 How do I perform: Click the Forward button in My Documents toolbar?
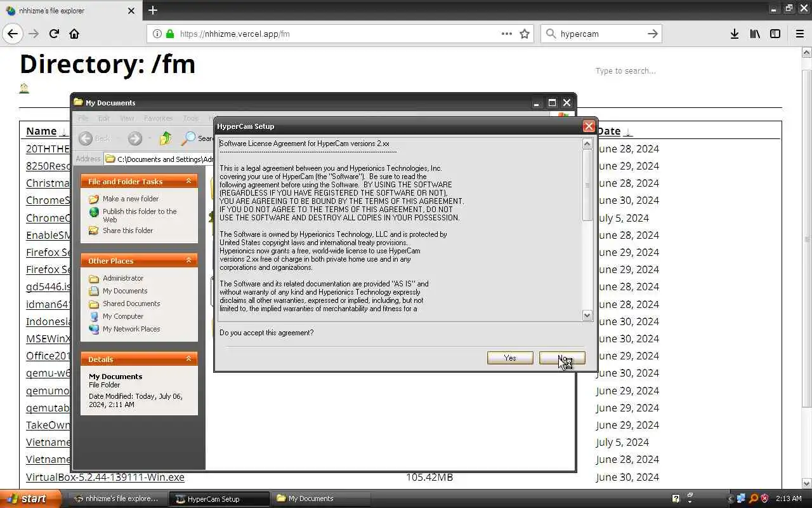134,138
